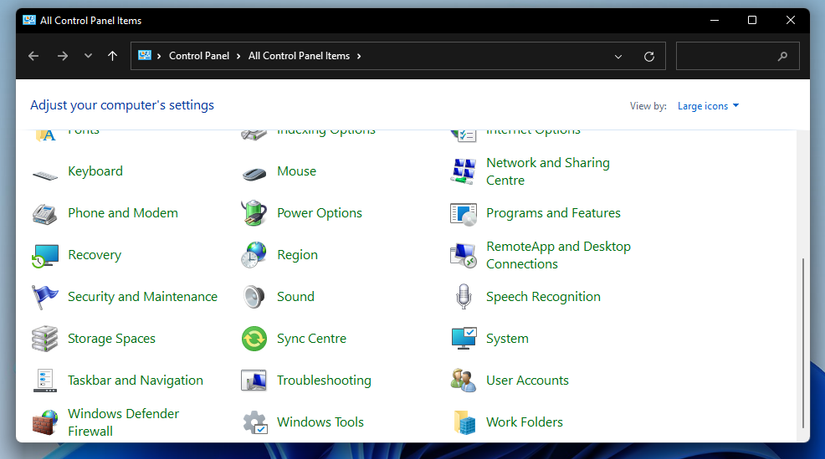Click the Security and Maintenance flag icon
This screenshot has height=459, width=825.
pyautogui.click(x=45, y=297)
